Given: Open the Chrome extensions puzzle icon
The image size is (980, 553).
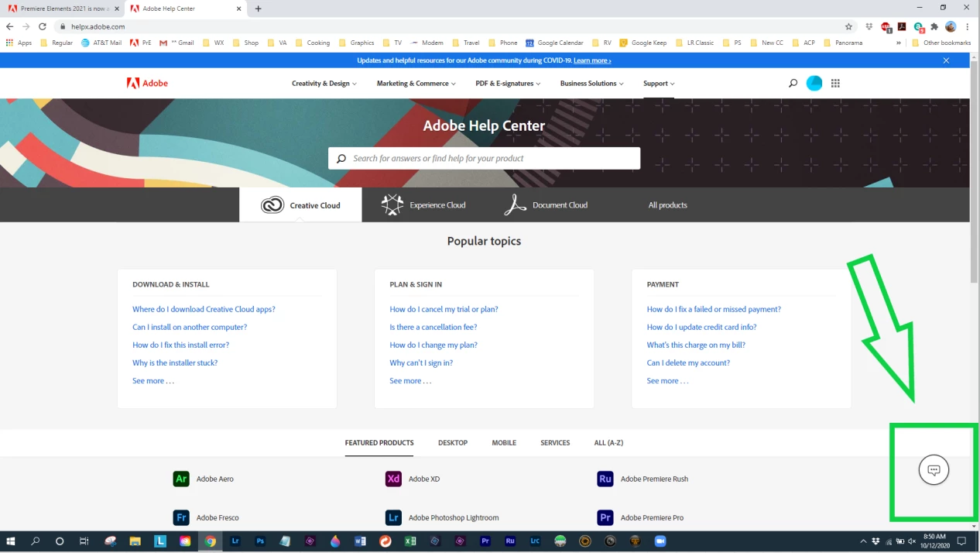Looking at the screenshot, I should point(934,26).
